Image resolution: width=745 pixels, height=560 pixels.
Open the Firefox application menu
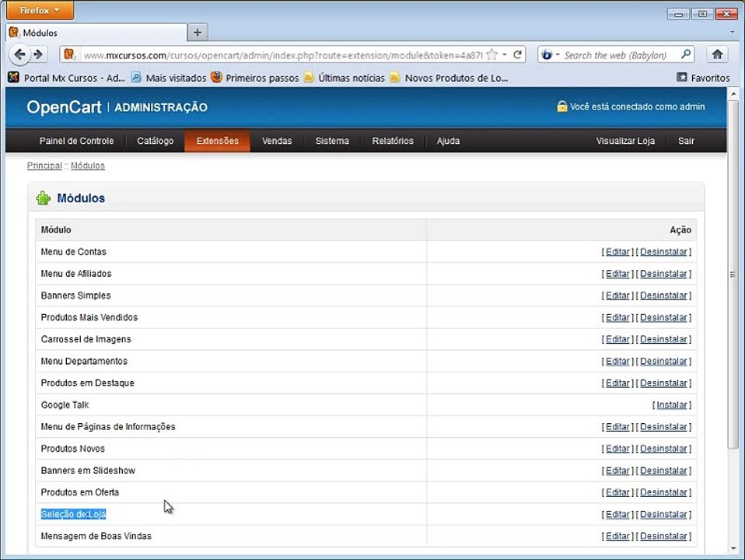click(x=40, y=10)
